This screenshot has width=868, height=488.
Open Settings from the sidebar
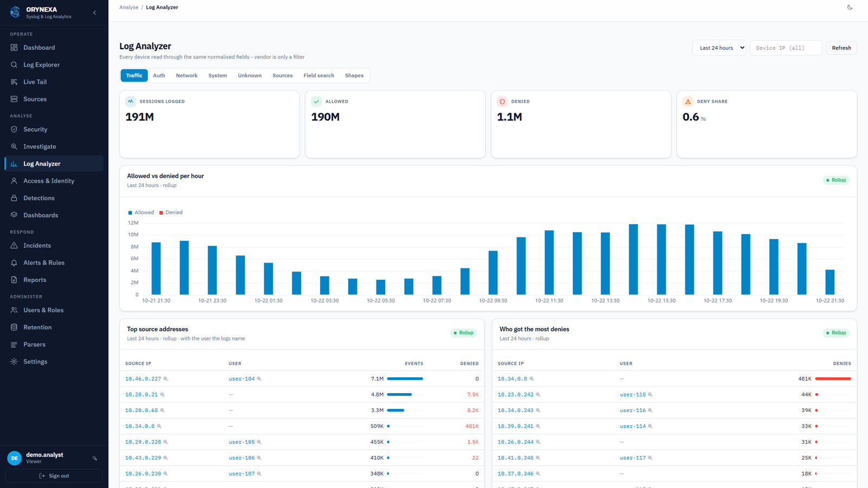[54, 362]
